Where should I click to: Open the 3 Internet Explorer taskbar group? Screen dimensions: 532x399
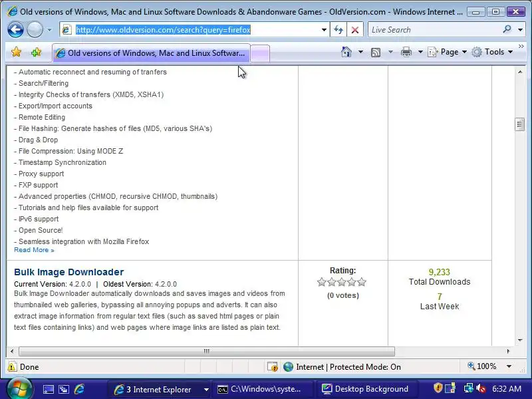160,390
